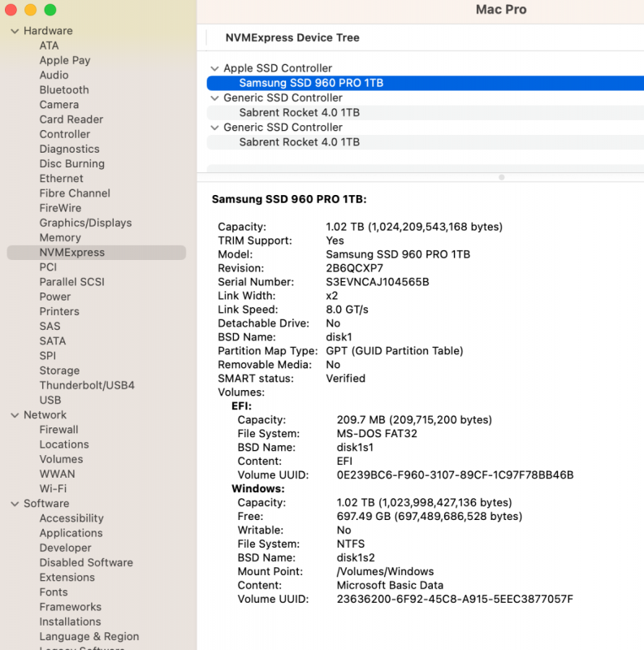Click the revision value 2B6QCXP7
644x650 pixels.
(354, 268)
